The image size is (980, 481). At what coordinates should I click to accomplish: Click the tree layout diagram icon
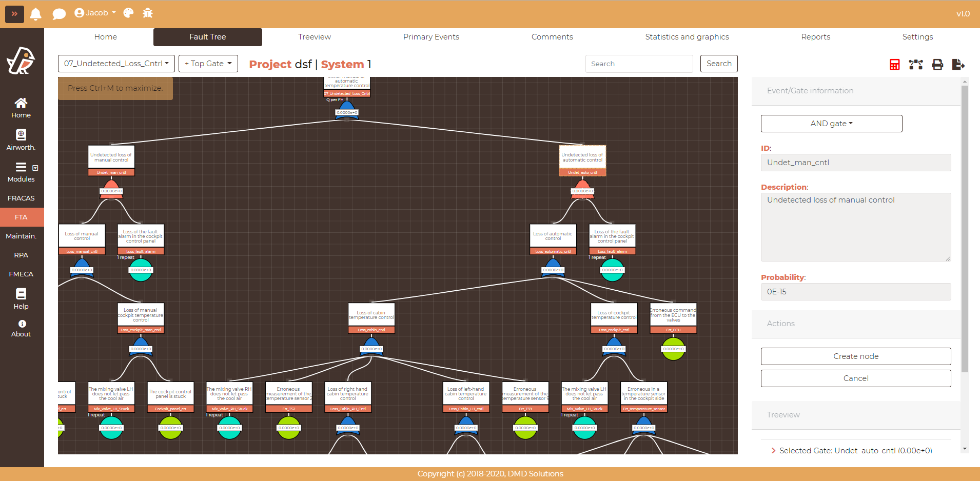(916, 65)
